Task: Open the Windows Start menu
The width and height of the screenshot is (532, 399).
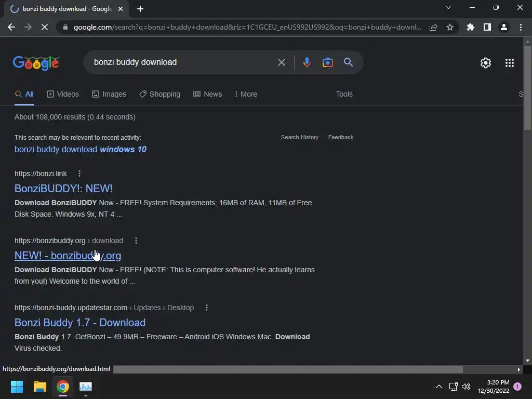Action: pyautogui.click(x=17, y=387)
